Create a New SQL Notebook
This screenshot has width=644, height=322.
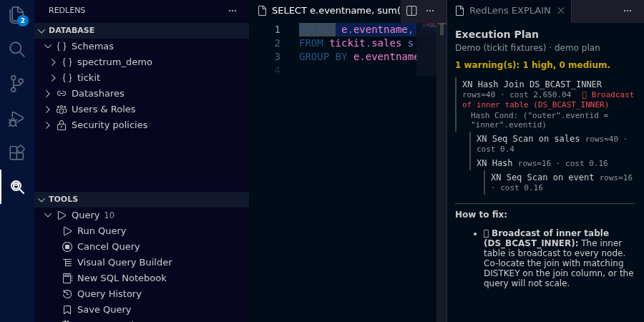[122, 278]
